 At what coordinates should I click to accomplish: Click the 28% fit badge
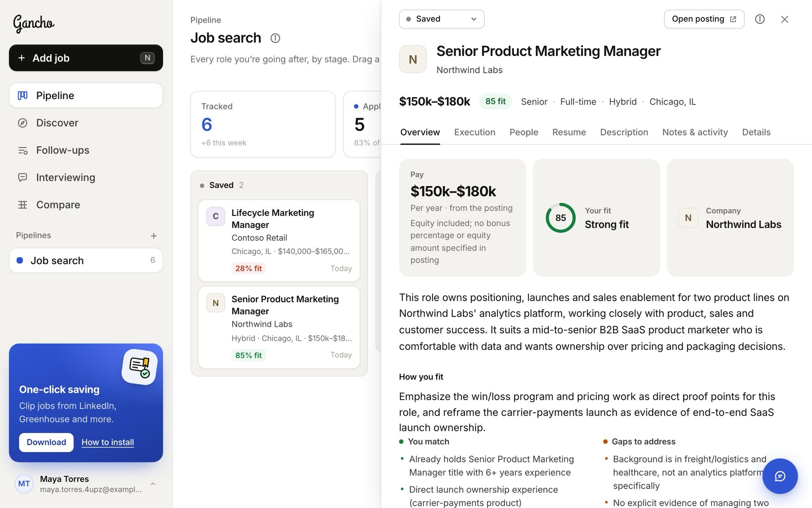tap(249, 268)
